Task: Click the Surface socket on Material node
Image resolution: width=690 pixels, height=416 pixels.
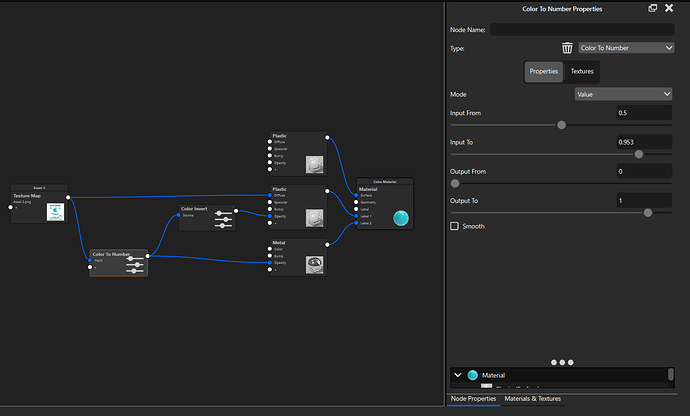Action: pos(356,195)
